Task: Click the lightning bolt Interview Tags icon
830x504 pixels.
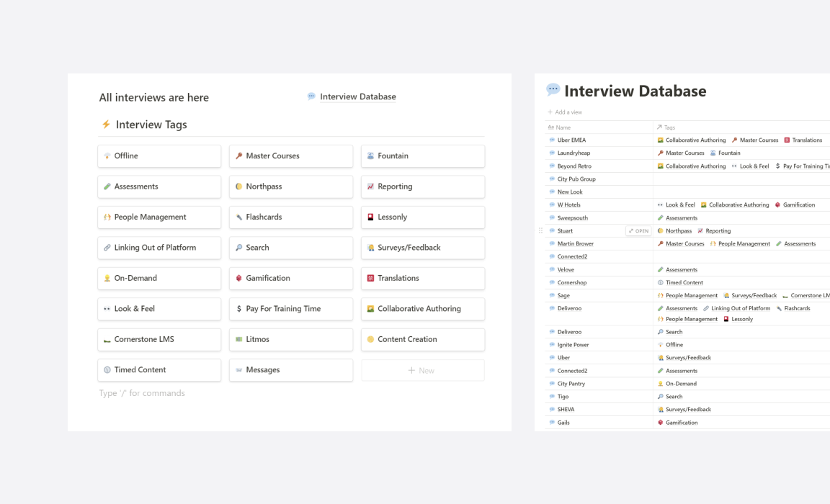Action: pyautogui.click(x=106, y=125)
